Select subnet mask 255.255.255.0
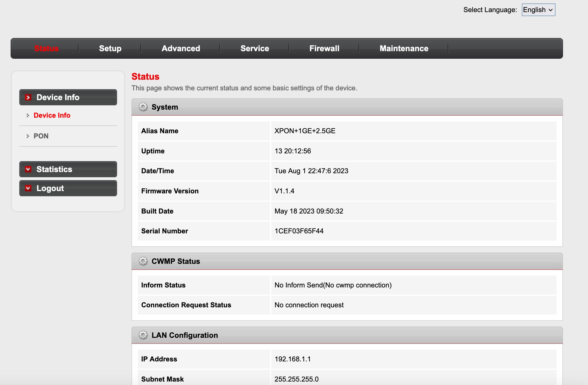The image size is (588, 385). coord(296,379)
